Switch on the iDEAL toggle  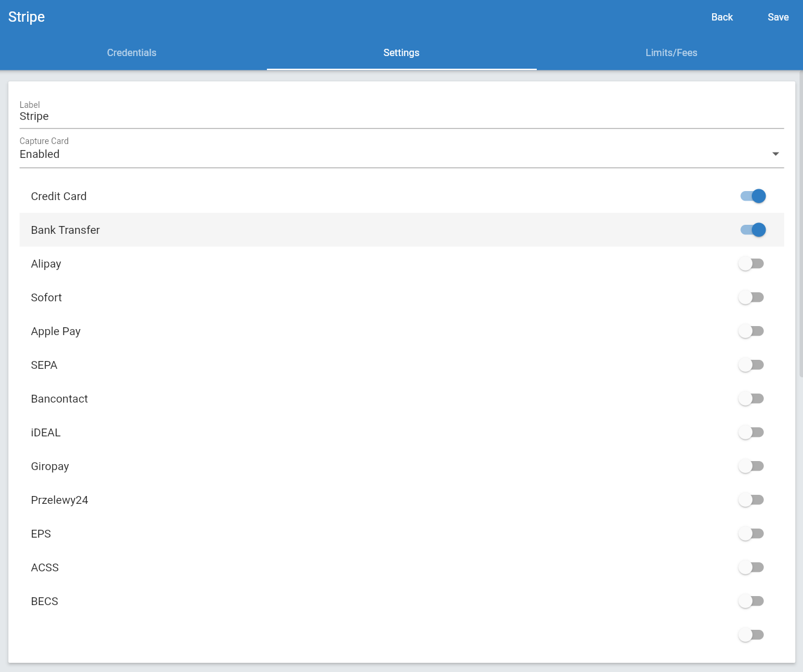[x=751, y=432]
